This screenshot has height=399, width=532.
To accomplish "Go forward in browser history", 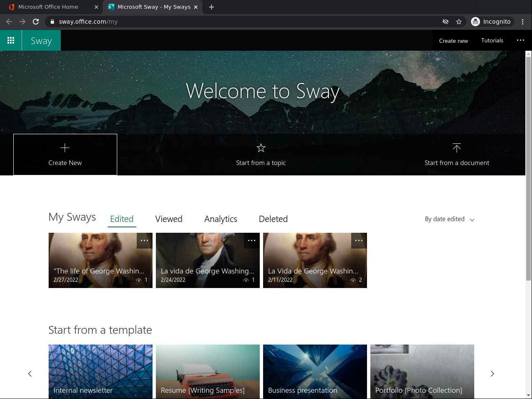I will coord(22,22).
